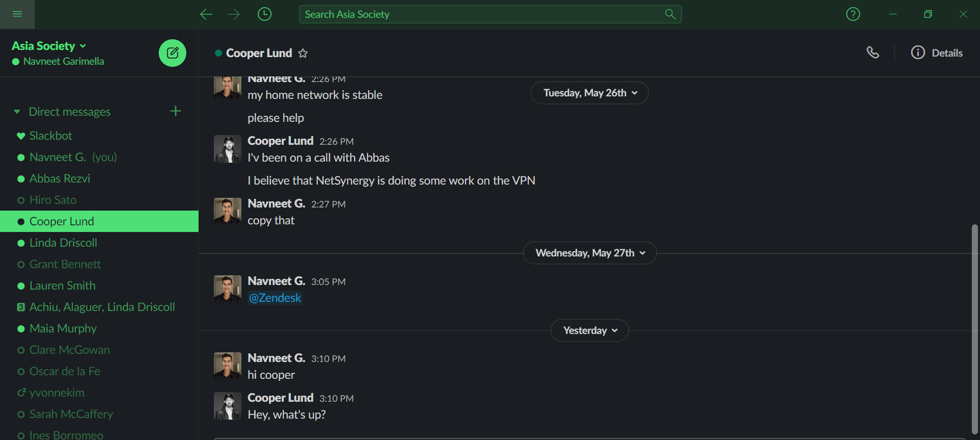Open history clock icon
The image size is (980, 440).
click(264, 14)
